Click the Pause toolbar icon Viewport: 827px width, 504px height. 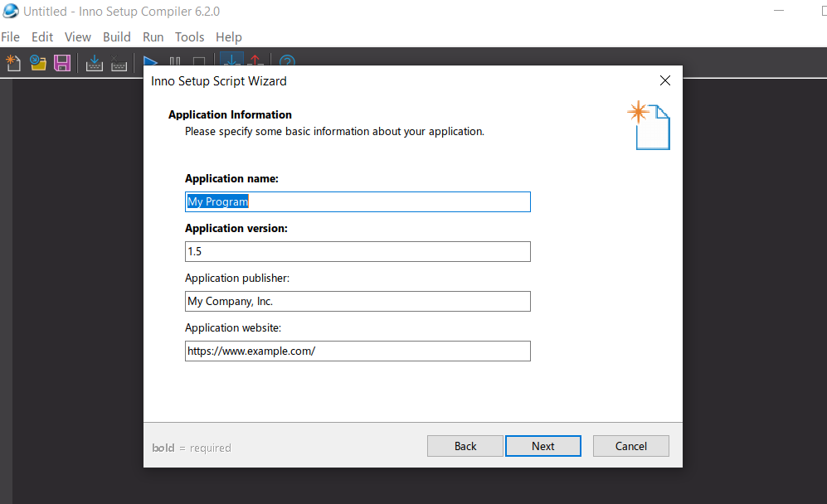click(x=175, y=61)
